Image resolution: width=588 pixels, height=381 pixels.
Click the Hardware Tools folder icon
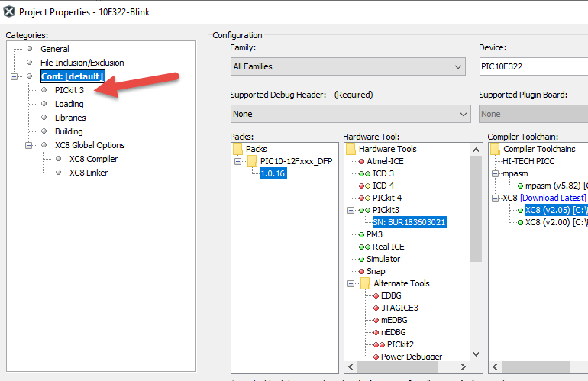pos(351,149)
